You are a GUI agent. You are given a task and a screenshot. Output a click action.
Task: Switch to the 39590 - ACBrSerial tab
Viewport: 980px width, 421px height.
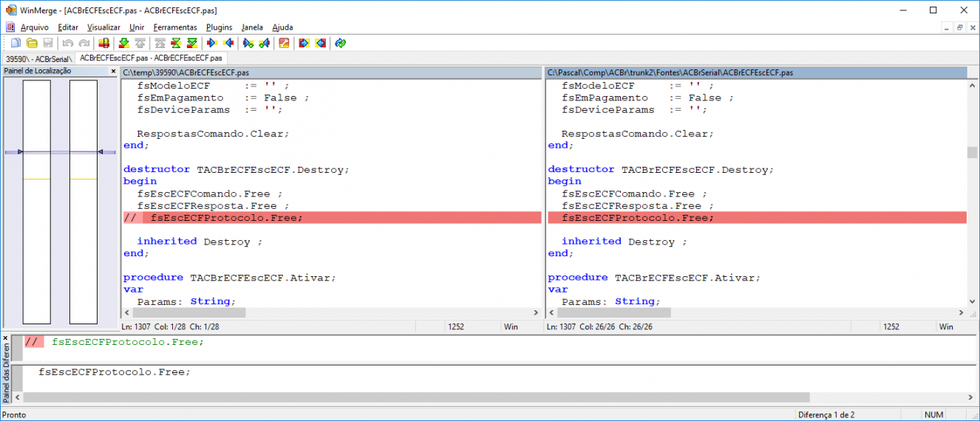point(38,58)
